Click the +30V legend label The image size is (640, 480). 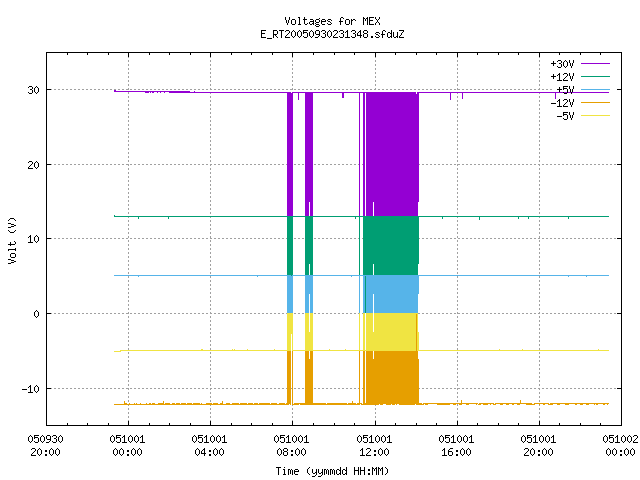point(562,64)
